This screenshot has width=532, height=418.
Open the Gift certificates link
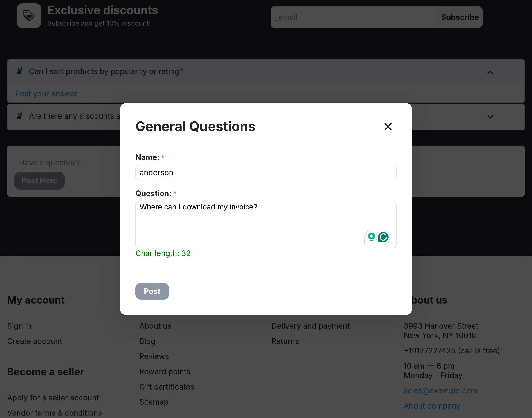[167, 387]
